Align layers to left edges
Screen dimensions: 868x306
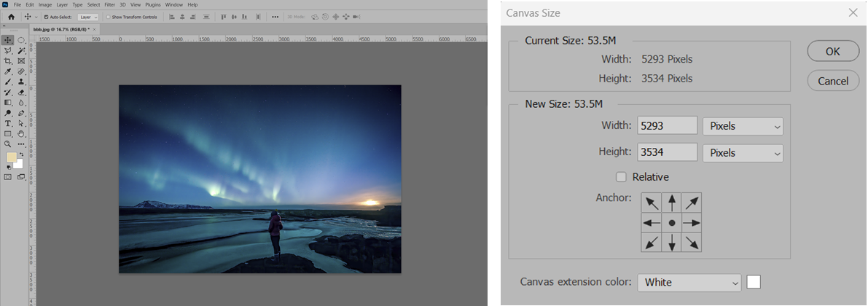pyautogui.click(x=171, y=17)
